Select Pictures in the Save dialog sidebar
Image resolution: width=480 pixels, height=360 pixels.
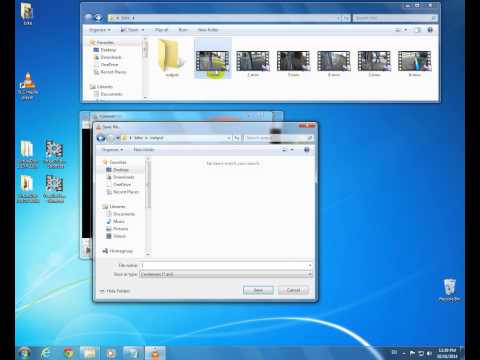point(120,229)
